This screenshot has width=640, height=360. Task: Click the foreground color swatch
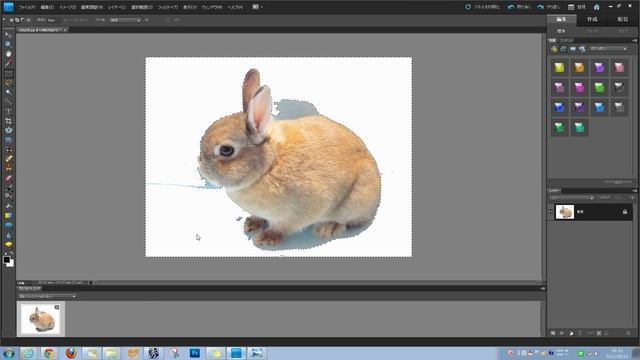[7, 260]
